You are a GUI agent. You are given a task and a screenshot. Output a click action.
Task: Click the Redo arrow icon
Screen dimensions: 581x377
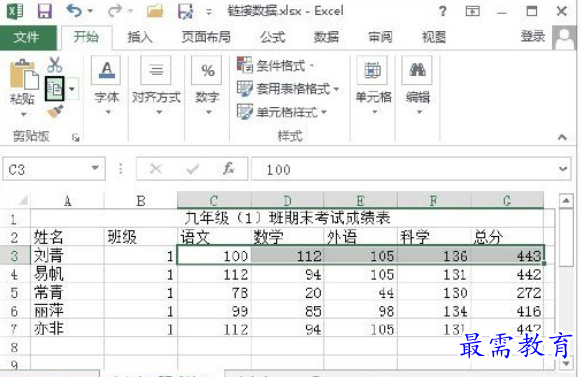(114, 11)
